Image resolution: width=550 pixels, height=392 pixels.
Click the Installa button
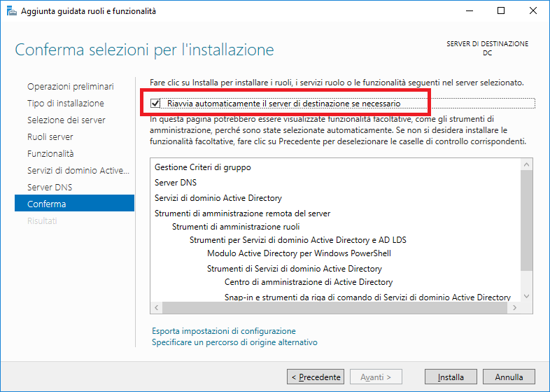(451, 377)
